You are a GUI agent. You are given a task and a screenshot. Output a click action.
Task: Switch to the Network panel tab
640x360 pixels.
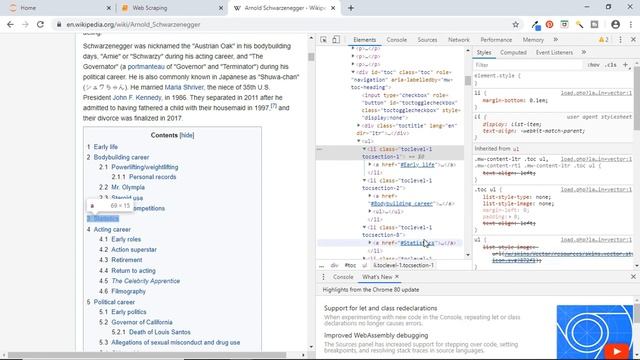pyautogui.click(x=458, y=40)
